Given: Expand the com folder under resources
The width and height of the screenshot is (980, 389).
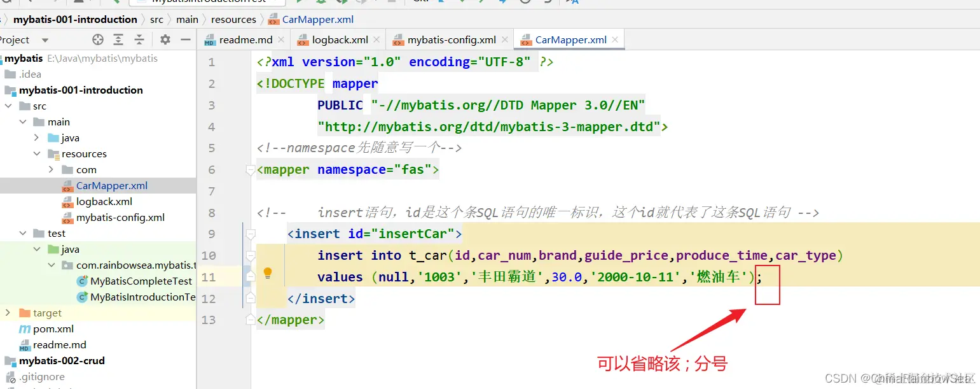Looking at the screenshot, I should tap(51, 169).
